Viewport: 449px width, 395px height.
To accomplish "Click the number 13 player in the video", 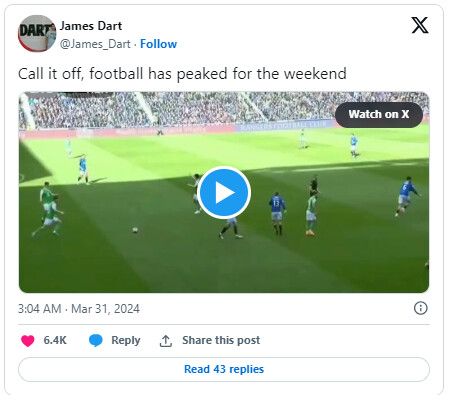I will tap(277, 213).
